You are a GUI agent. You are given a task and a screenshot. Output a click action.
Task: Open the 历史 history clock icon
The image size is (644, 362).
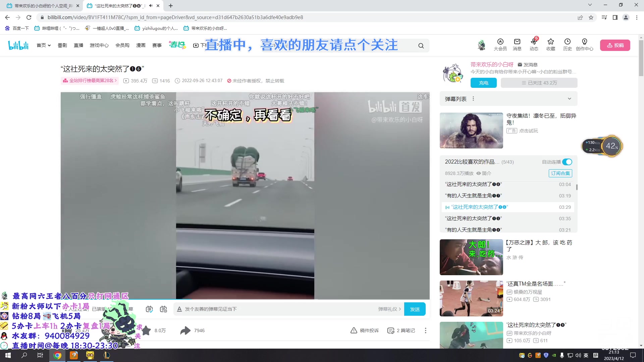(x=567, y=45)
